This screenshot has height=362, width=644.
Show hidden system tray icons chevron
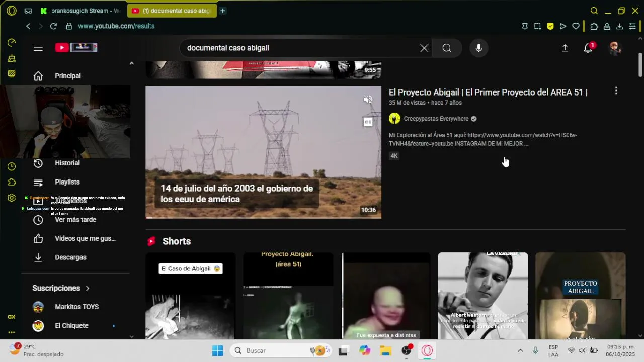520,350
